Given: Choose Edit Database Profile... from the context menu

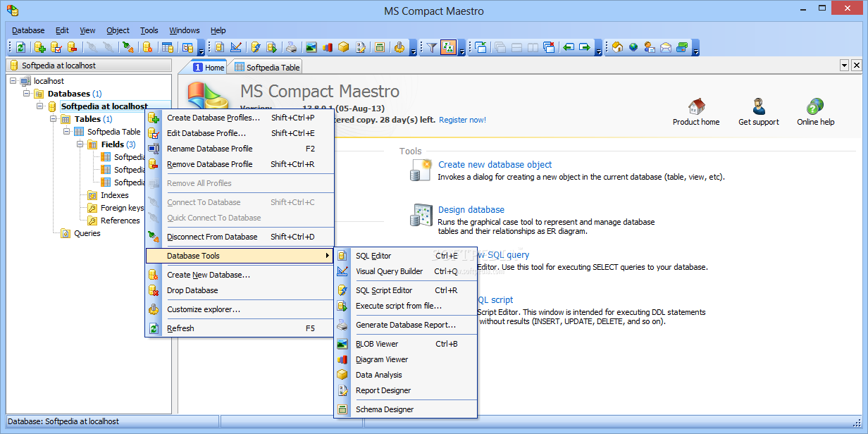Looking at the screenshot, I should (240, 133).
